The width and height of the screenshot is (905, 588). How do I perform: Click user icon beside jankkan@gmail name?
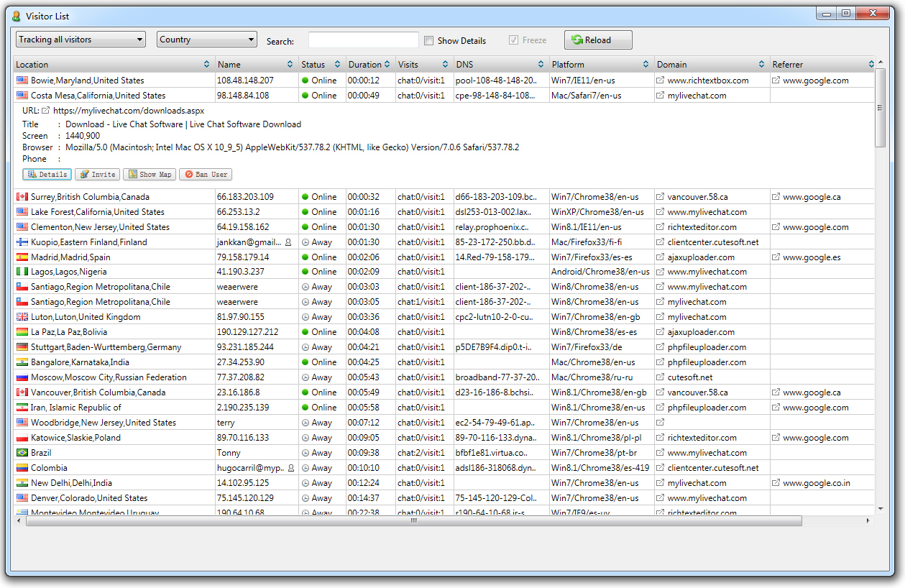289,242
